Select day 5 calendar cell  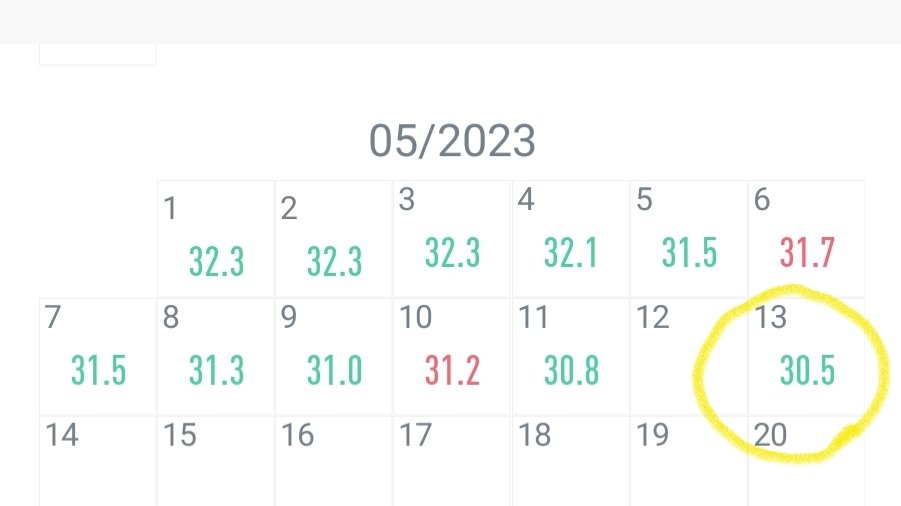(689, 239)
